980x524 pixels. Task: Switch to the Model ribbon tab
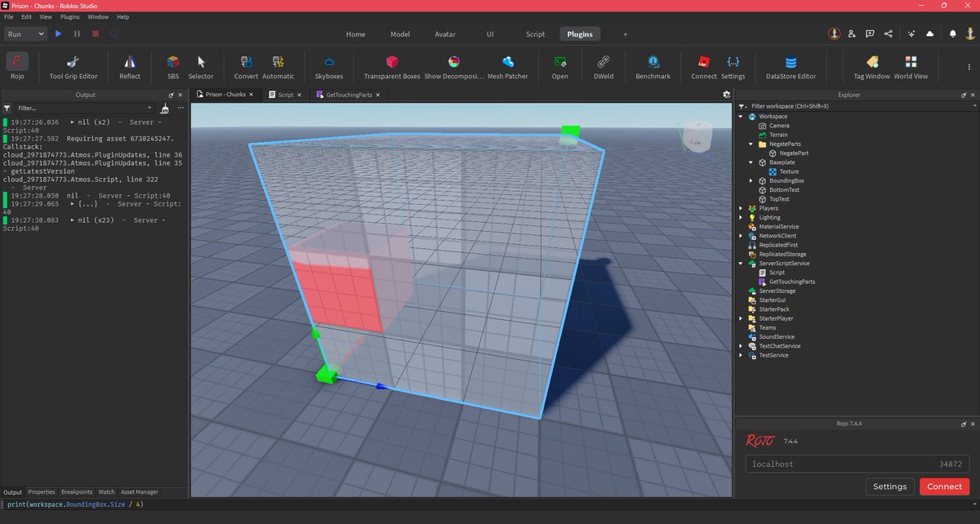(x=400, y=34)
